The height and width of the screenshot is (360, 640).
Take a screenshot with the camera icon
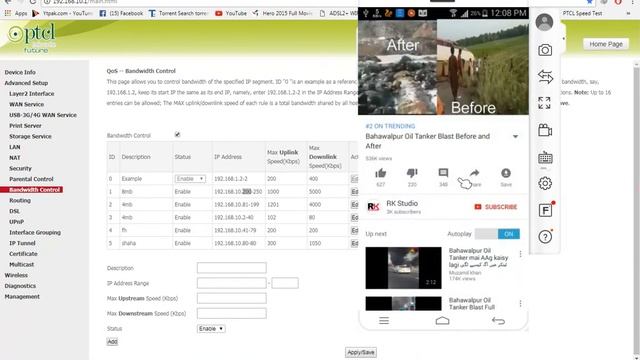545,50
